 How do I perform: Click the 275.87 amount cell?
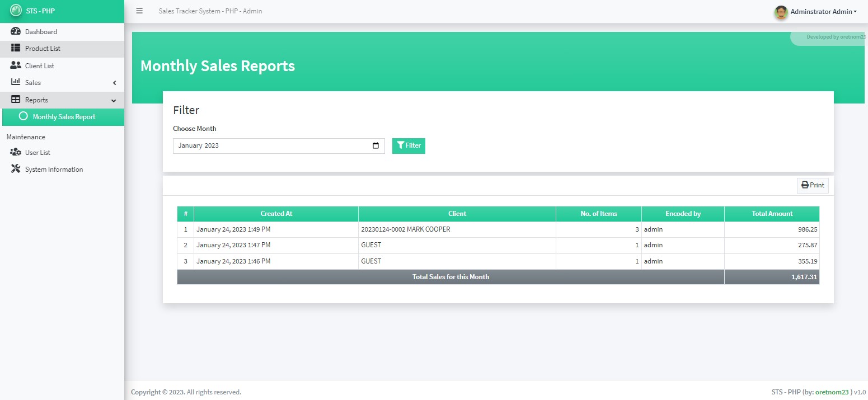tap(772, 245)
